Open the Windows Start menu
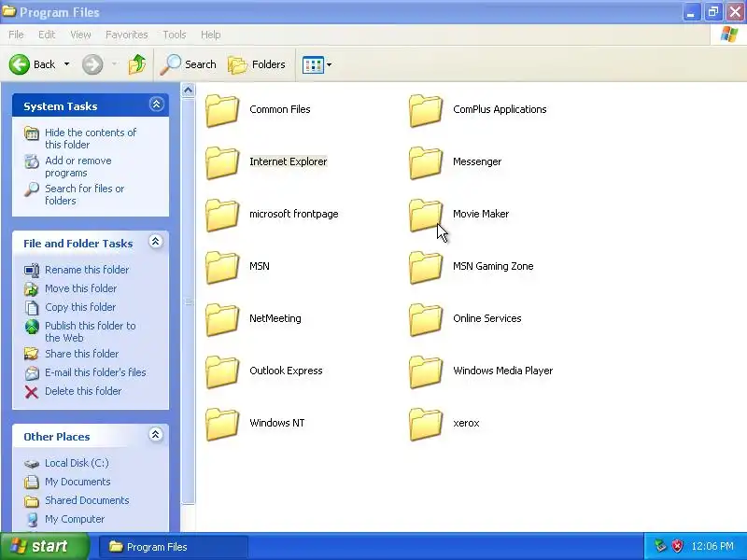Screen dimensions: 747x560 (44, 546)
